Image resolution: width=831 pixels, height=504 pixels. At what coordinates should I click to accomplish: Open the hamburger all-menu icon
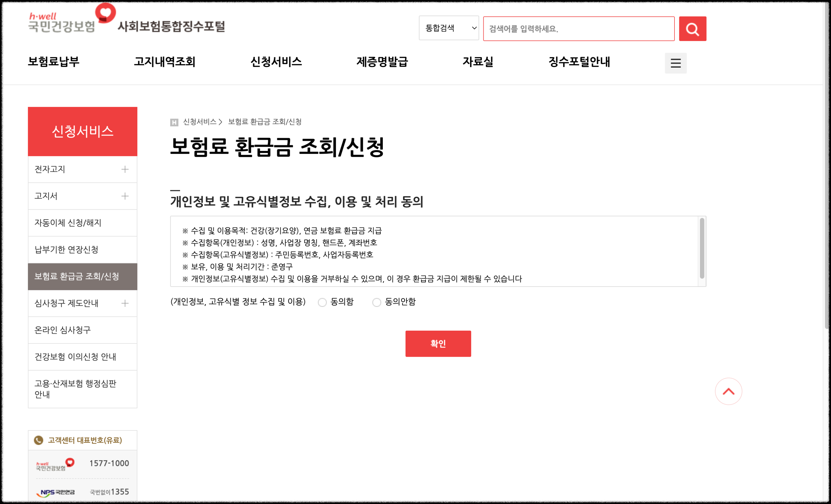(675, 63)
